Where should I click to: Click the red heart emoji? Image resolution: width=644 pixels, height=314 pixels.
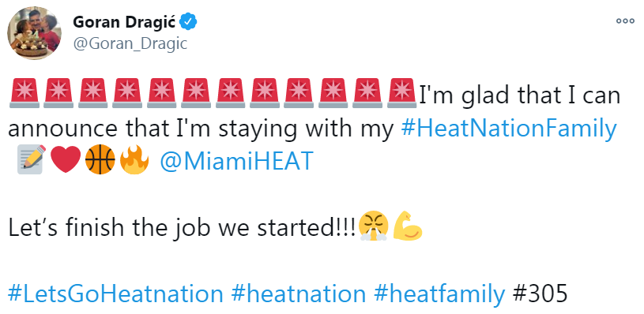point(66,160)
